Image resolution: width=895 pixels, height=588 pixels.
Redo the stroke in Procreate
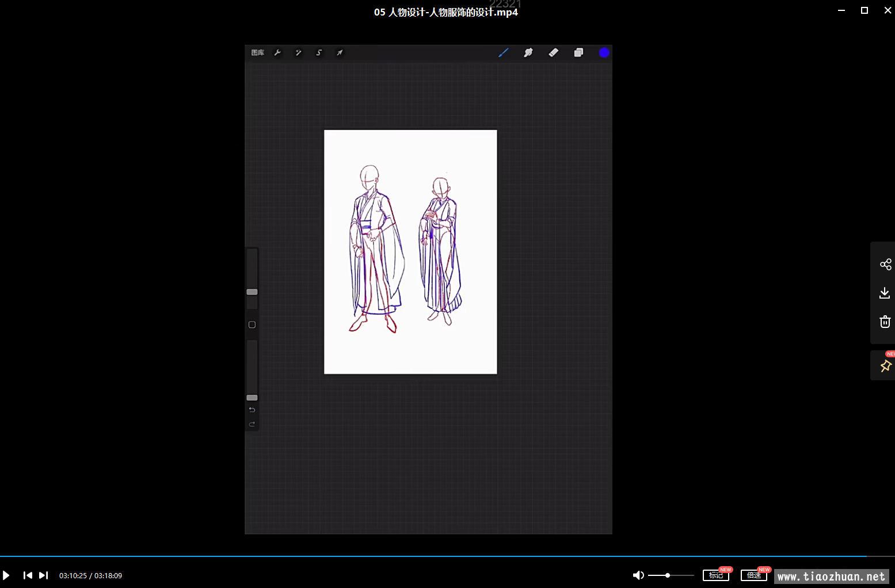[252, 425]
